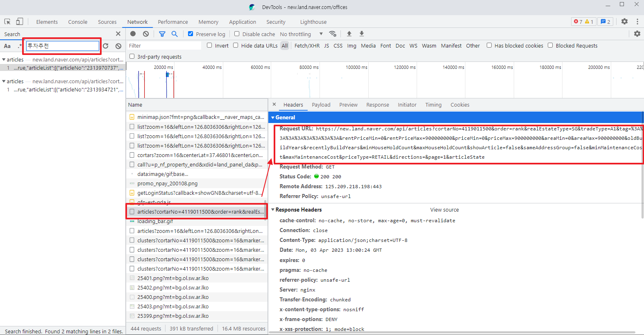Screen dimensions: 644x335
Task: Click the Name column header
Action: point(197,105)
